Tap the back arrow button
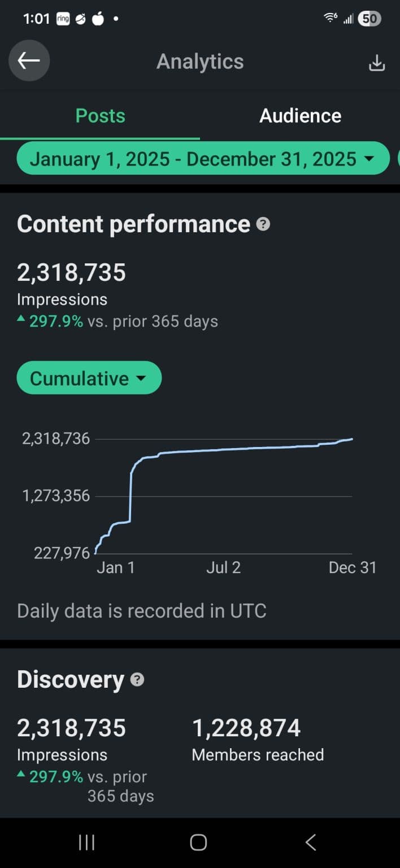 (x=29, y=61)
